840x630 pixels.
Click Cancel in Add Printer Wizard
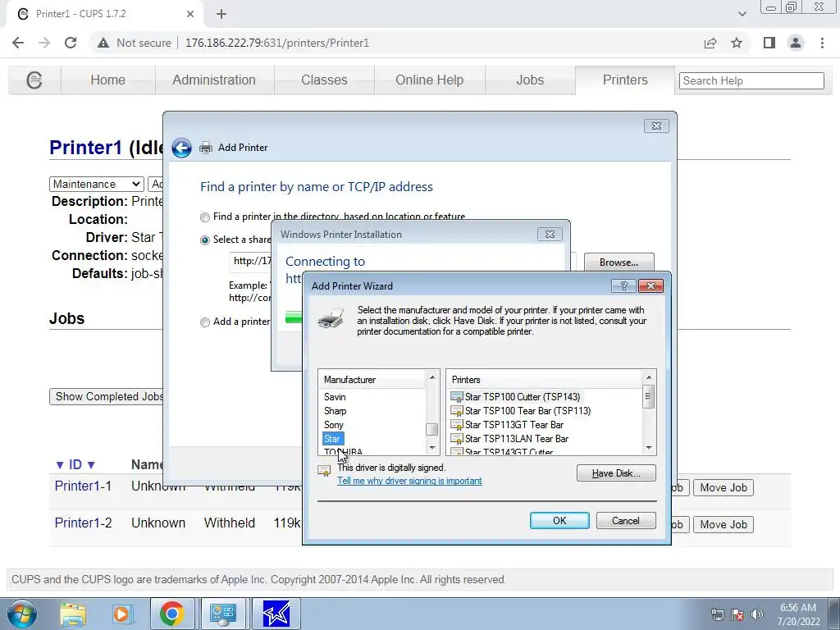[626, 521]
